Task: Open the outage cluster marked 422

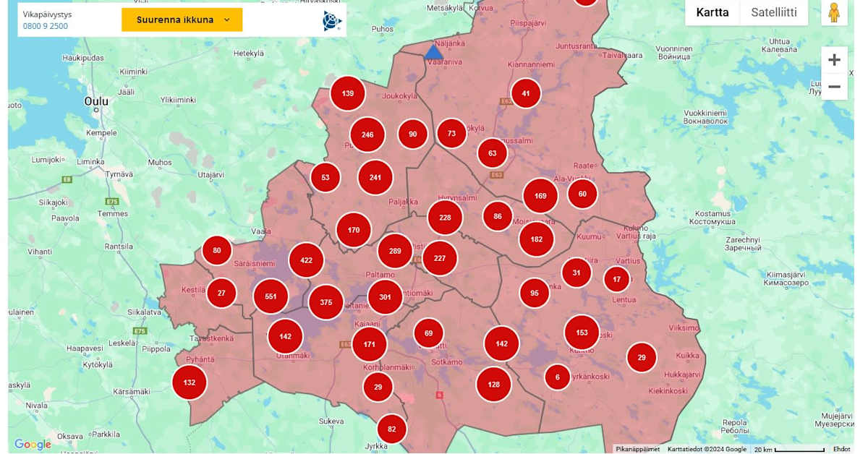Action: point(306,260)
